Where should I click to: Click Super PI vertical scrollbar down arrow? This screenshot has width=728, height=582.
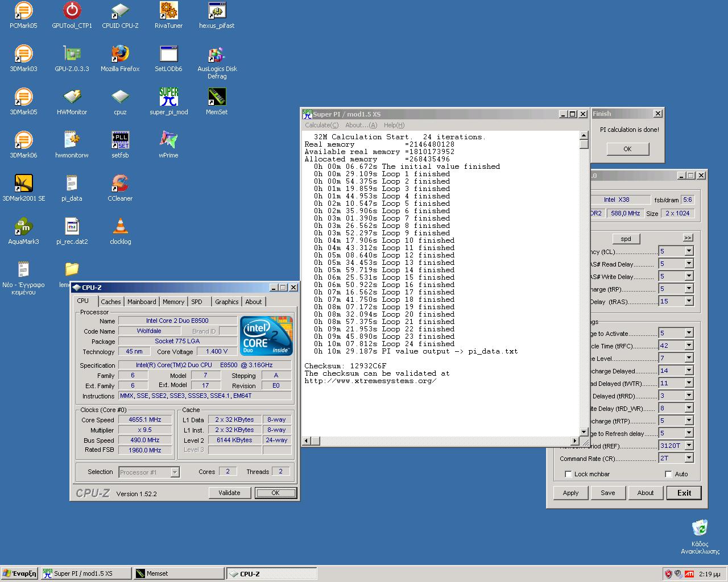[584, 432]
